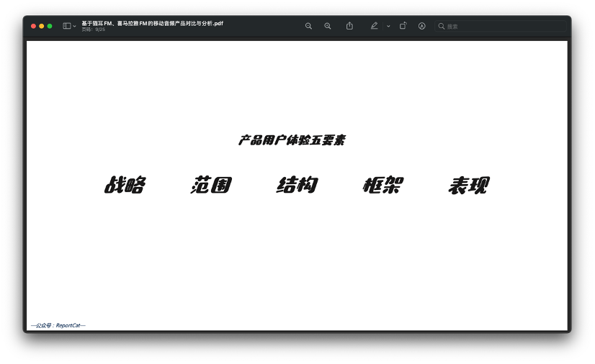The width and height of the screenshot is (595, 364).
Task: Click the zoom out magnifier icon
Action: [x=308, y=26]
